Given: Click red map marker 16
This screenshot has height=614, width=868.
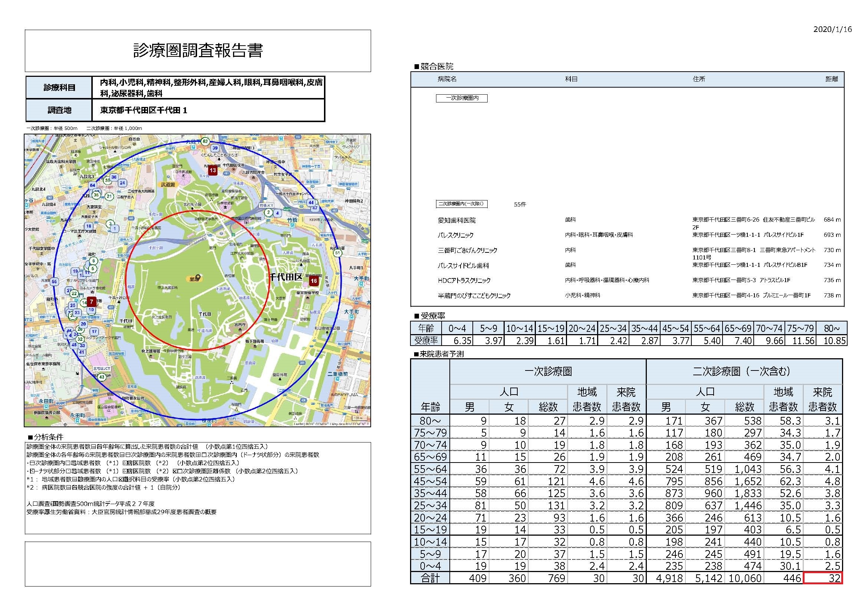Looking at the screenshot, I should [x=314, y=281].
